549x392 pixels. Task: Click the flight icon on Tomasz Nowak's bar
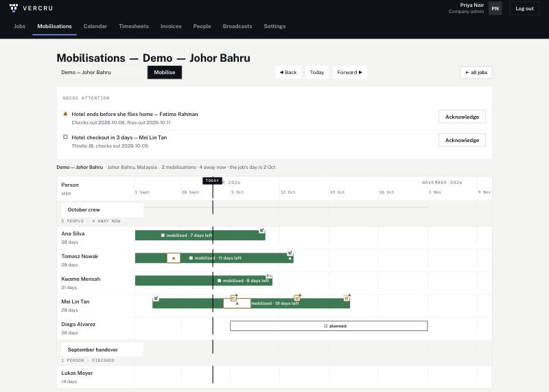290,253
